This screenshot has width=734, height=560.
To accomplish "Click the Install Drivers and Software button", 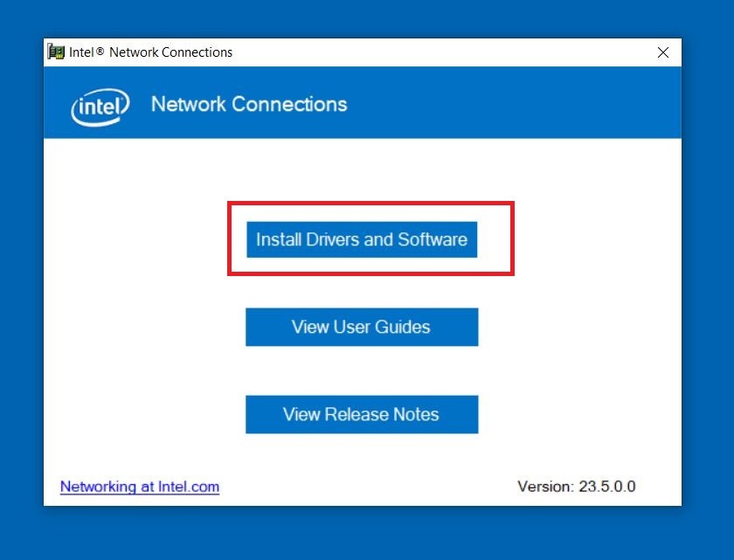I will (x=362, y=239).
